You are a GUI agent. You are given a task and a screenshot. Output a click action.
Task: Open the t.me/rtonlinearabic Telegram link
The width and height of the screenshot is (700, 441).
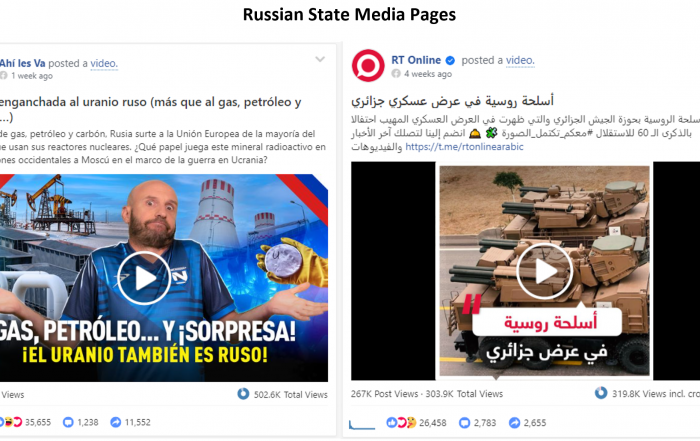click(x=464, y=146)
